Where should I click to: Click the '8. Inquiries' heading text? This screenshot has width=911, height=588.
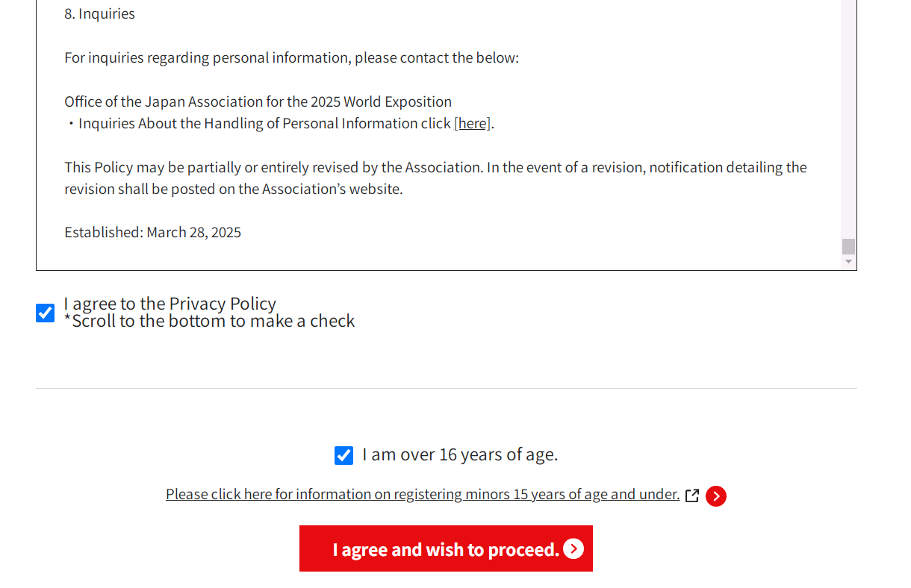[x=99, y=13]
